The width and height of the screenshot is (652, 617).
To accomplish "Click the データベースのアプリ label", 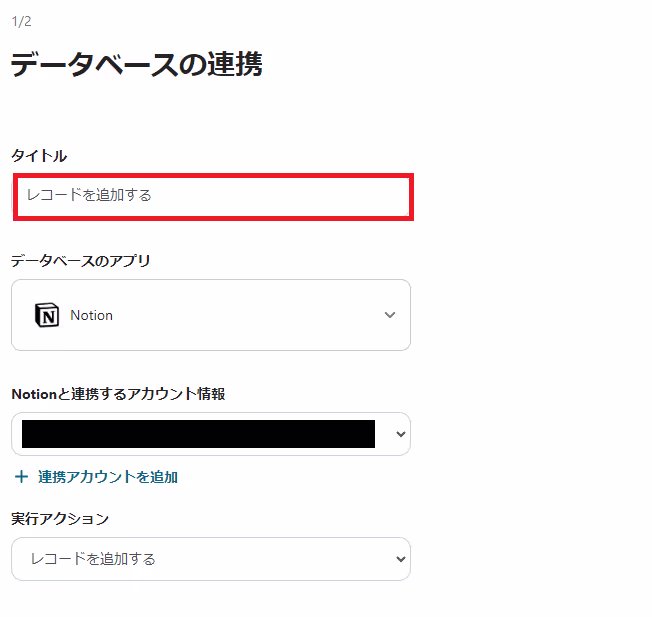I will click(81, 261).
